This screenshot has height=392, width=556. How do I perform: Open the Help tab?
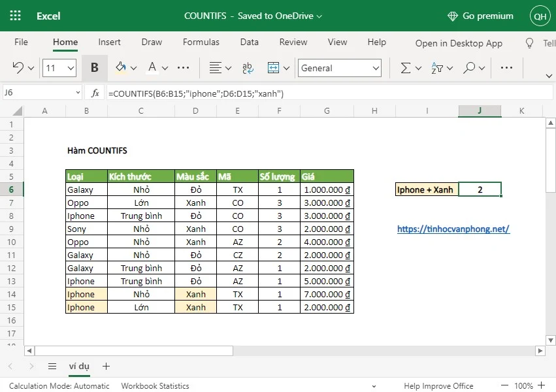point(376,42)
